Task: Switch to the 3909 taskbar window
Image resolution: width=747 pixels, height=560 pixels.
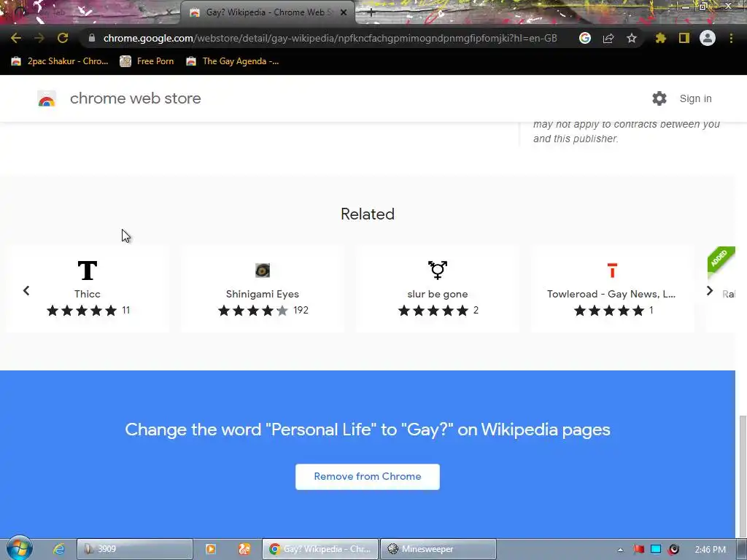Action: (135, 549)
